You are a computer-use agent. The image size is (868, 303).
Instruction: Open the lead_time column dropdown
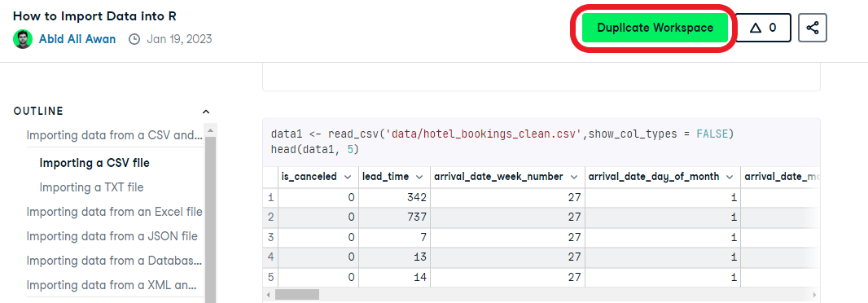tap(419, 177)
